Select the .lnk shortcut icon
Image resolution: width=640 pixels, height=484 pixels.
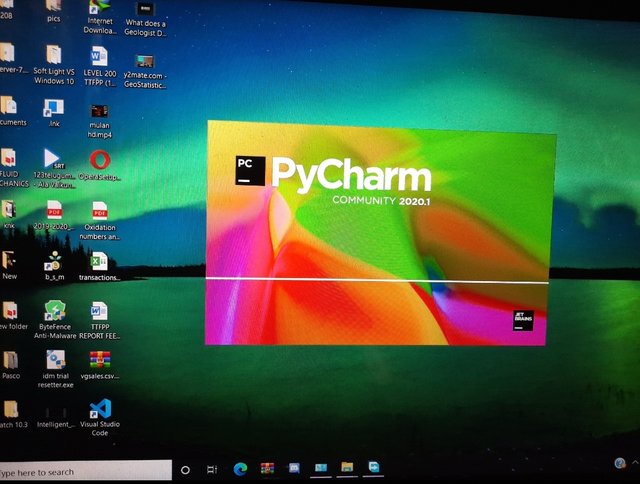(x=53, y=113)
